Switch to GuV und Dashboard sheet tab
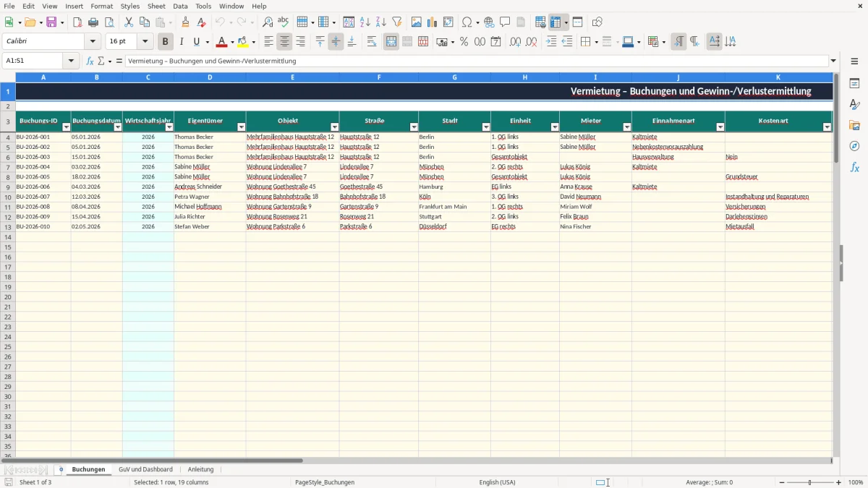Viewport: 868px width, 488px height. pos(145,469)
